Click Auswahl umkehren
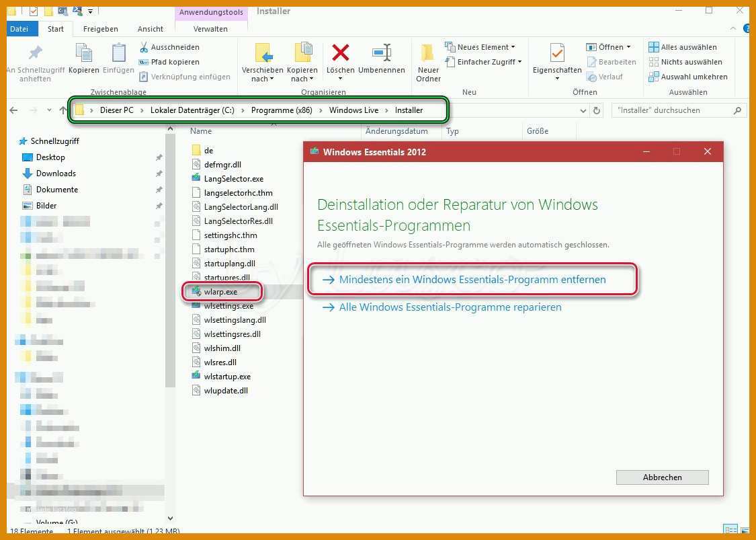 [688, 77]
